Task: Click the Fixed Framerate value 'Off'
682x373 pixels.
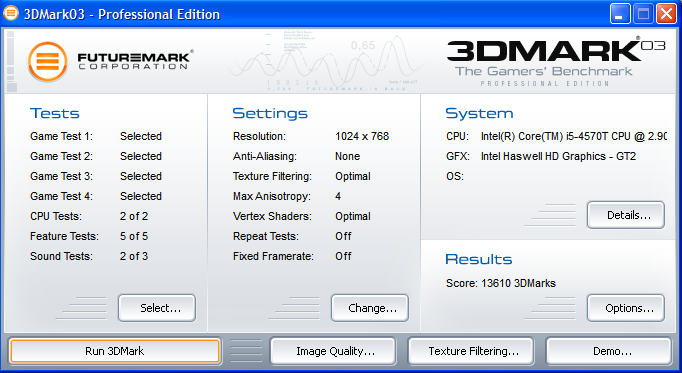Action: [x=343, y=256]
